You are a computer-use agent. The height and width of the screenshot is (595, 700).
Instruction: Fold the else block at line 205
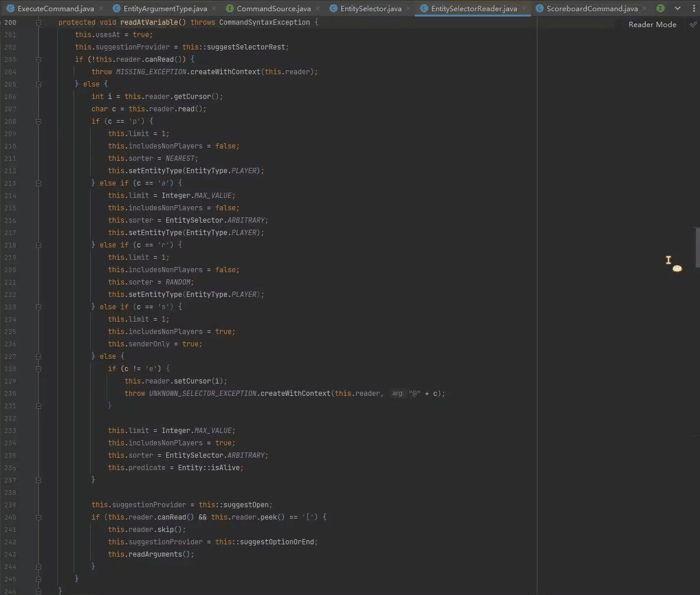click(x=38, y=84)
